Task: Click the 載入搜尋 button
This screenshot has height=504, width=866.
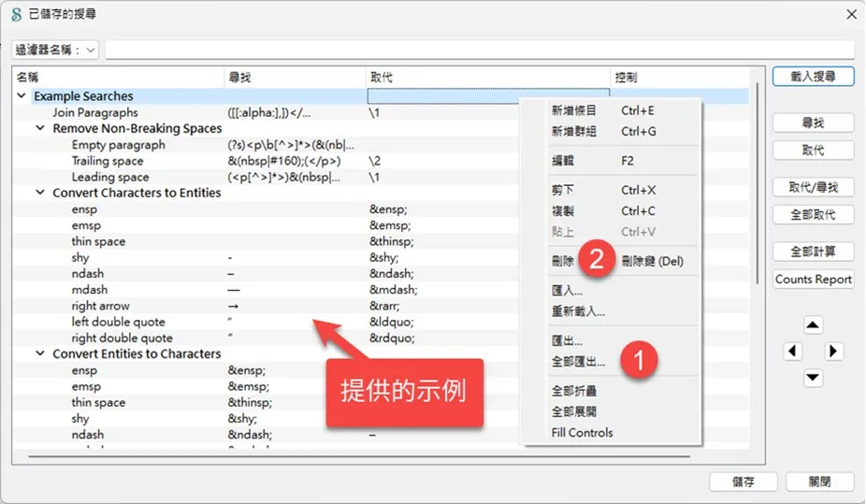Action: (813, 77)
